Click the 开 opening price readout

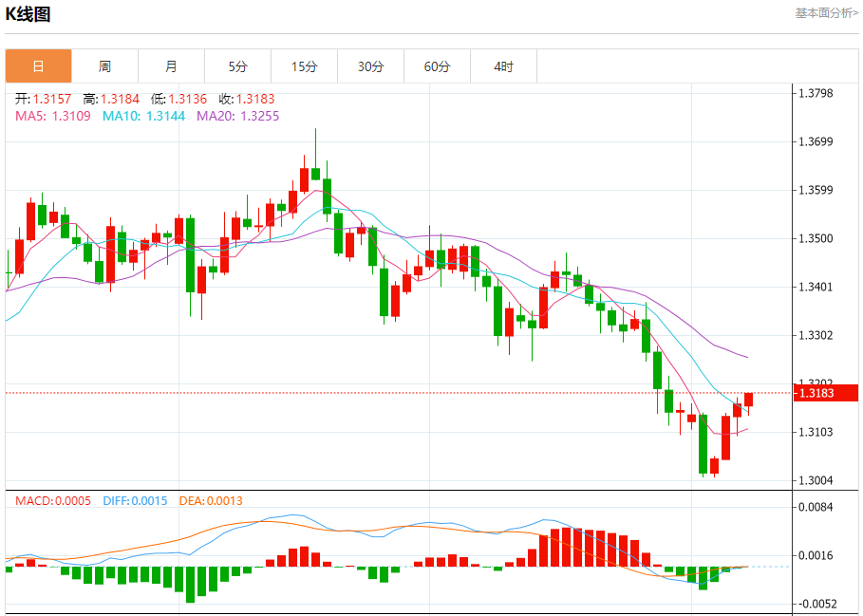coord(43,99)
